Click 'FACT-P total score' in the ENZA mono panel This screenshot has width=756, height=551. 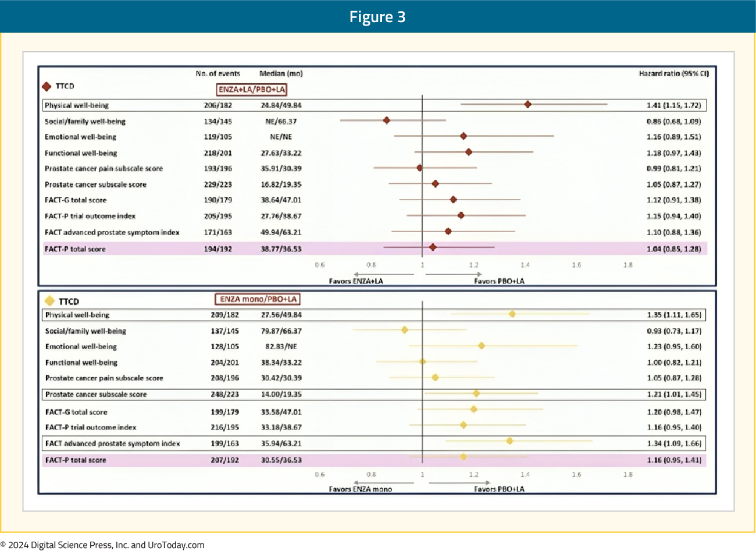click(76, 460)
